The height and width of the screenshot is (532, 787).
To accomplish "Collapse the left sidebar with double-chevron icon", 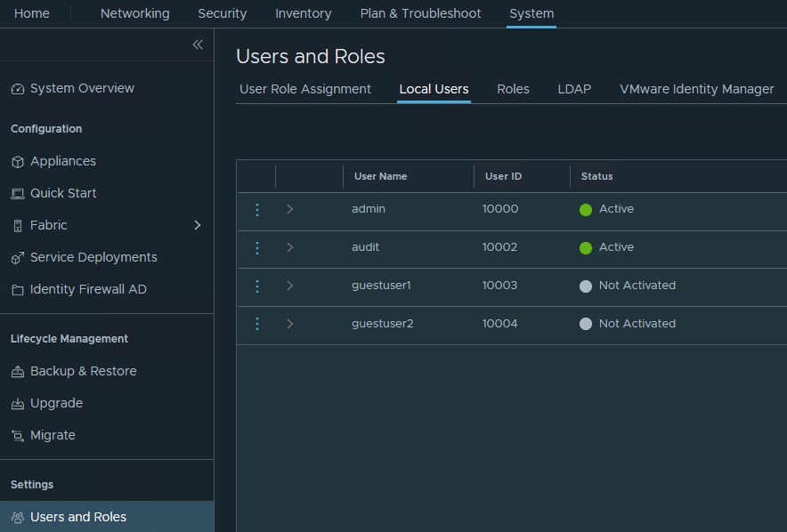I will coord(198,44).
